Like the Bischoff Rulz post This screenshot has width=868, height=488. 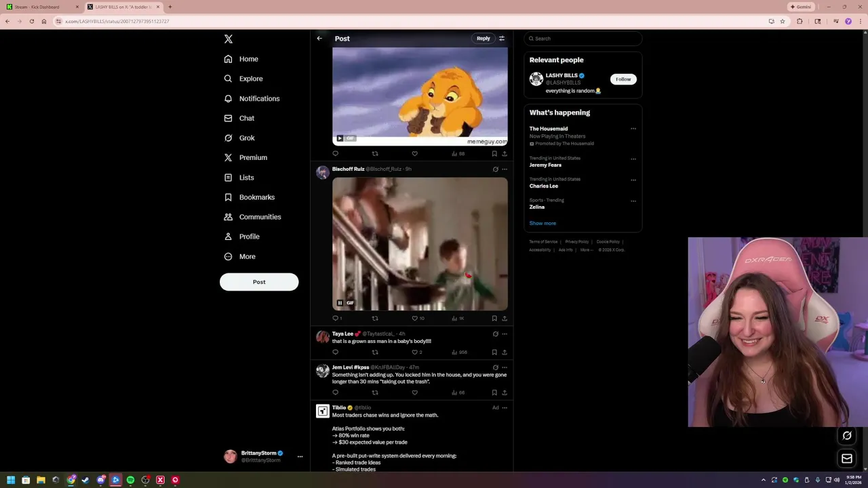coord(414,319)
